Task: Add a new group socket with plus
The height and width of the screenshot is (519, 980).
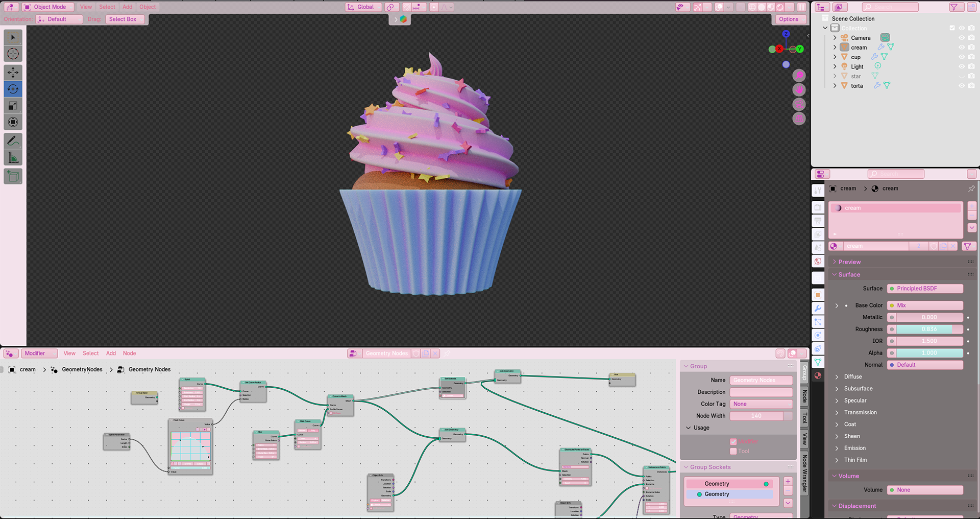Action: click(x=788, y=482)
